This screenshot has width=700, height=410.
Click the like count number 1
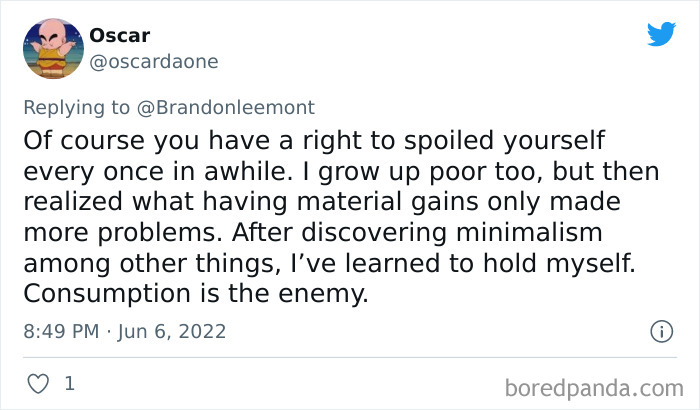click(70, 384)
